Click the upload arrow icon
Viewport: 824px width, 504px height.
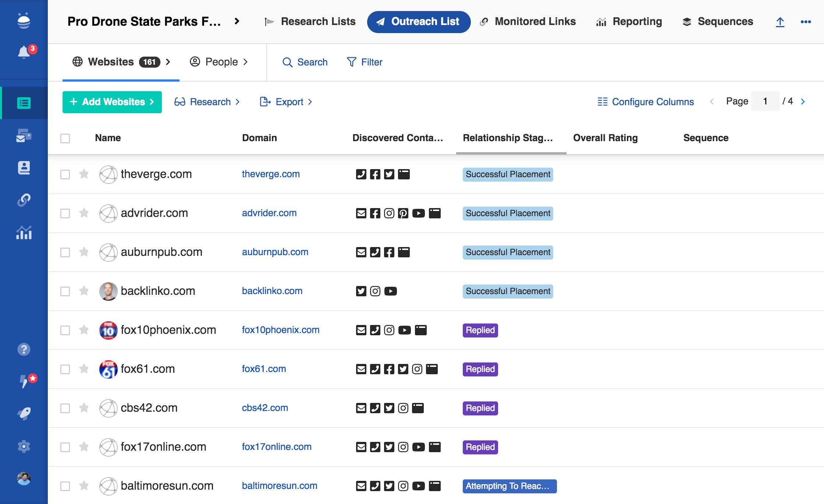pos(780,22)
